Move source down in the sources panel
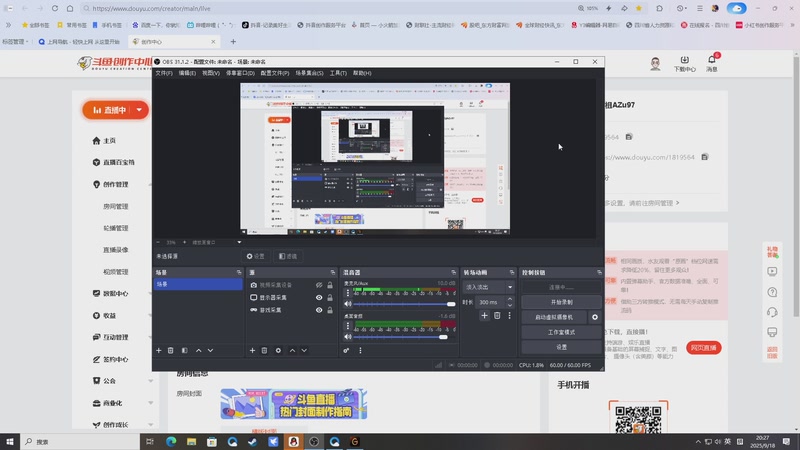Image resolution: width=800 pixels, height=450 pixels. [304, 351]
